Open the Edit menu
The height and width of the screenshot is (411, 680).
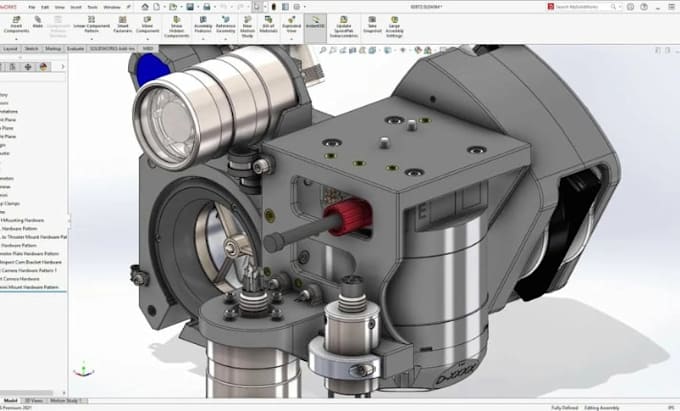coord(45,7)
